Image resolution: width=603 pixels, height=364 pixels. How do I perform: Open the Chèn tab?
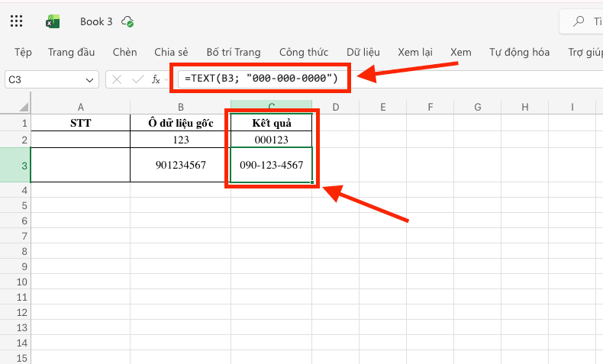(124, 53)
